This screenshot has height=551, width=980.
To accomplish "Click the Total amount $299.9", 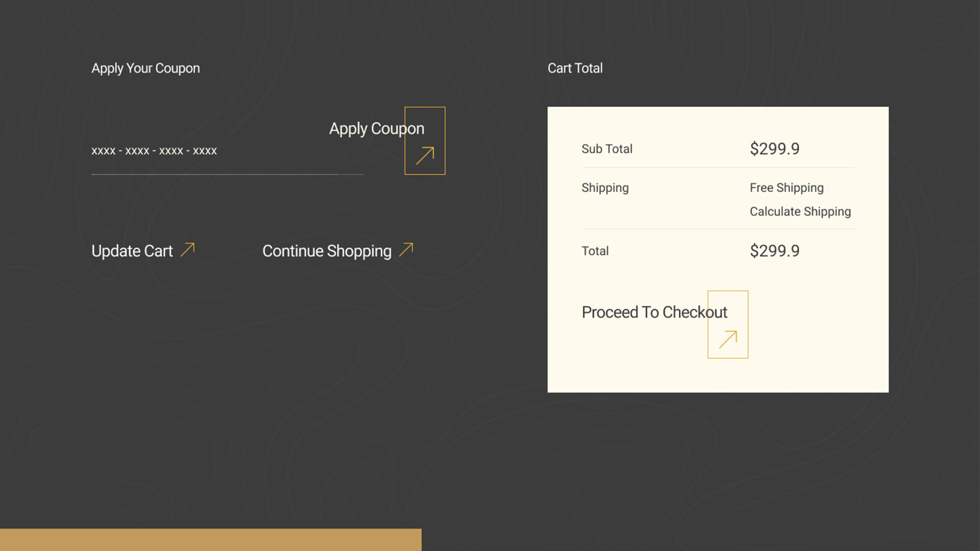I will (x=774, y=251).
